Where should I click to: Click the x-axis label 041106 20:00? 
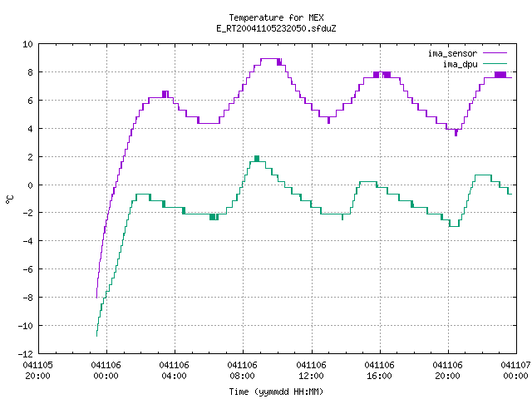click(x=447, y=371)
